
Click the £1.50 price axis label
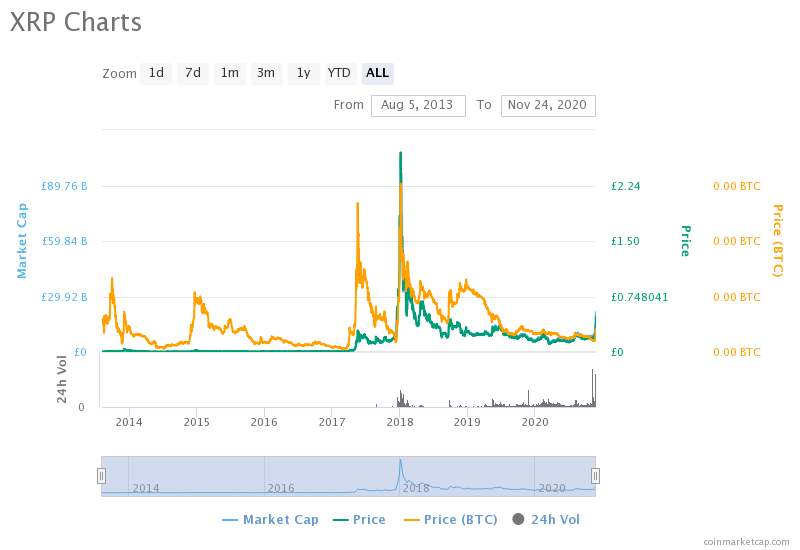pyautogui.click(x=625, y=241)
